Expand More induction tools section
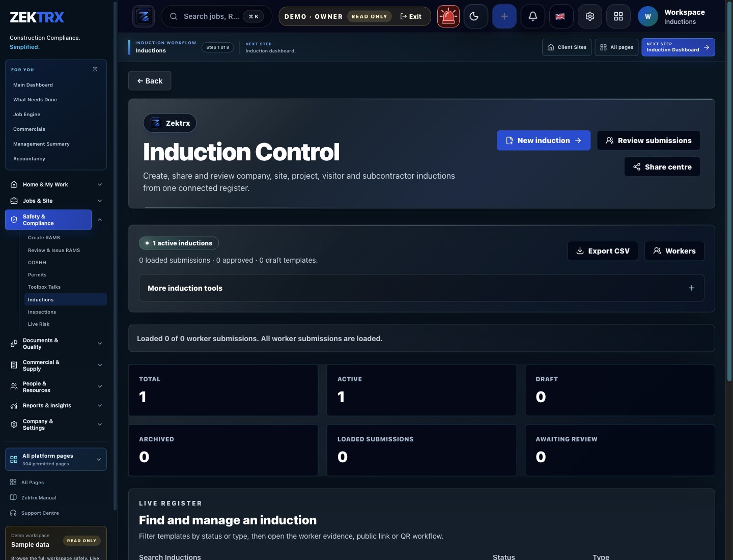 [x=421, y=288]
